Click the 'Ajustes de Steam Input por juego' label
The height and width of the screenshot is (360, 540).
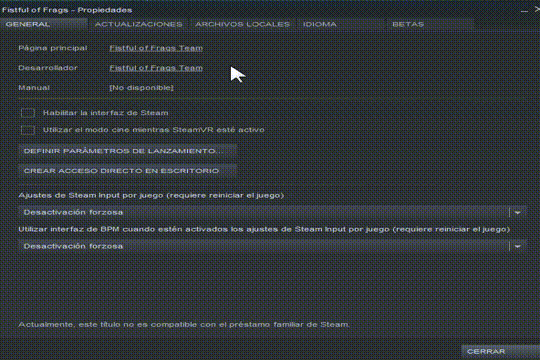[151, 195]
